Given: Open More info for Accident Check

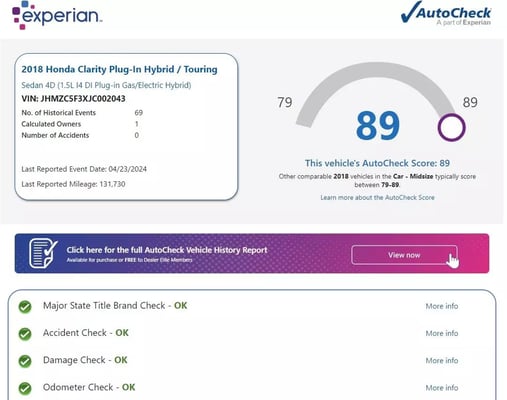Looking at the screenshot, I should 442,333.
